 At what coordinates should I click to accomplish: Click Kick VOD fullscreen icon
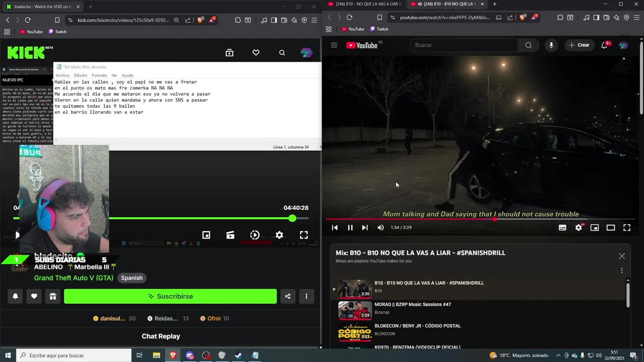click(304, 235)
